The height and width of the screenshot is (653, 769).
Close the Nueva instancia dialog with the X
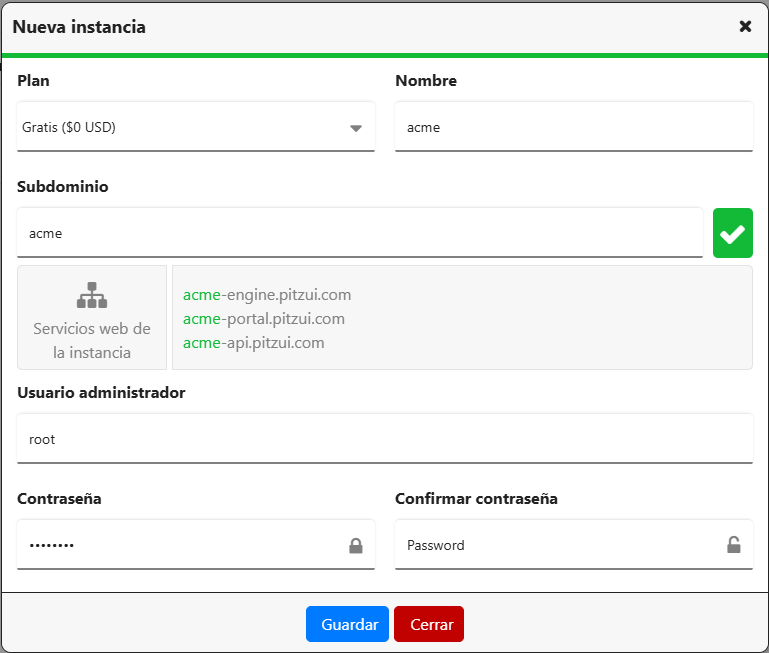coord(745,26)
